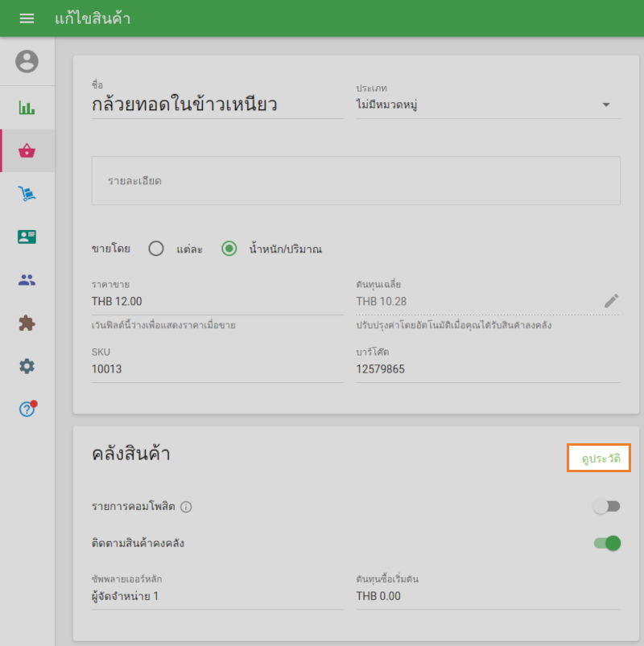The image size is (644, 646).
Task: Disable the ติดตามสินค้าคงคลัง toggle
Action: coord(607,543)
